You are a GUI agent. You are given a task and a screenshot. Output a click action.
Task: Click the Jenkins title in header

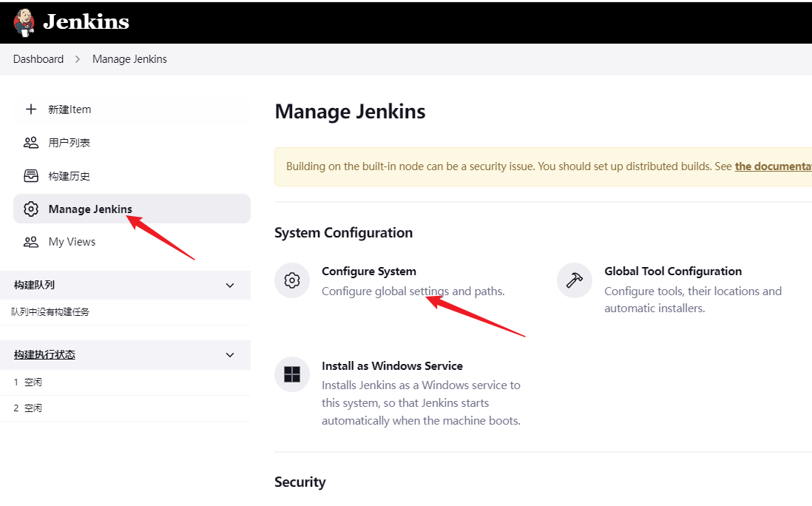click(x=86, y=21)
